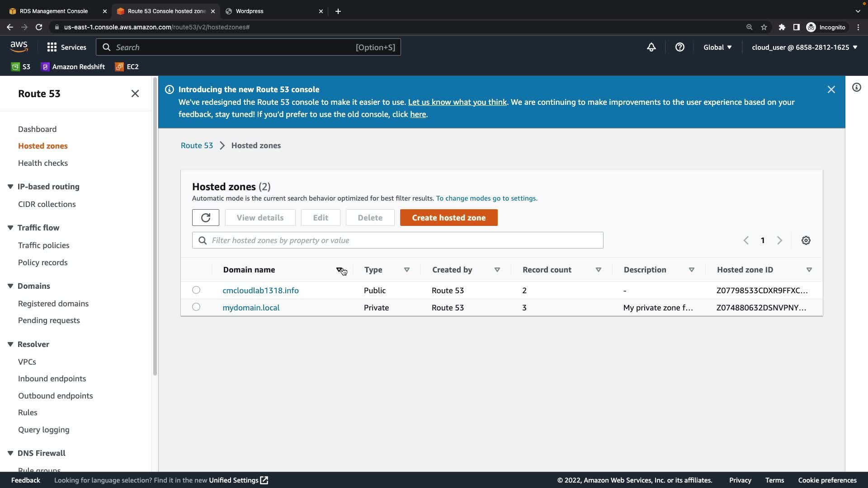Open the AWS help question mark icon
Viewport: 868px width, 488px height.
click(679, 47)
